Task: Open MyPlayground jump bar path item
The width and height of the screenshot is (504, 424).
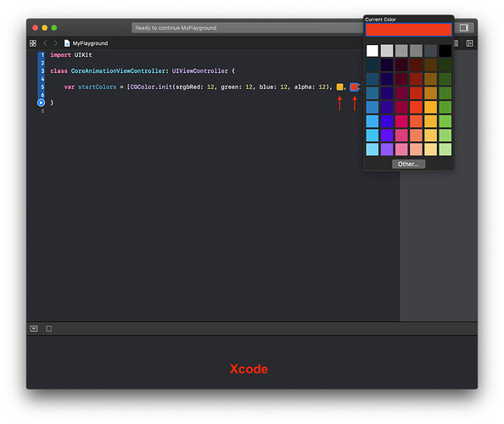Action: click(x=90, y=43)
